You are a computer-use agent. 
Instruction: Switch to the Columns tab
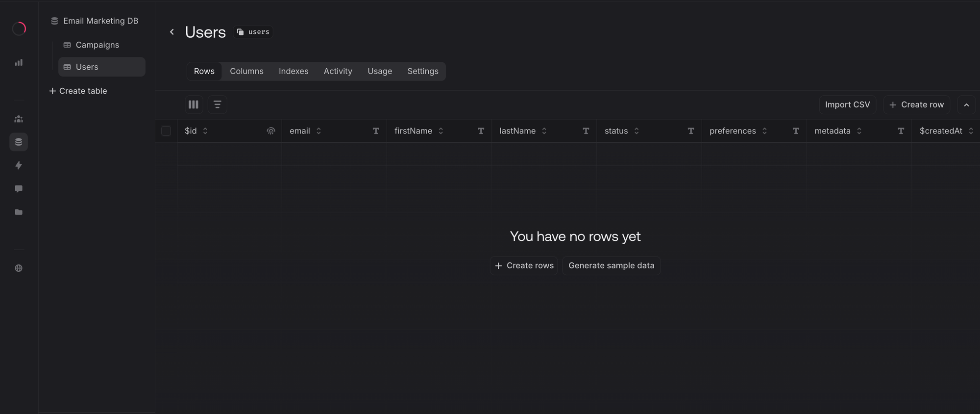[x=246, y=71]
